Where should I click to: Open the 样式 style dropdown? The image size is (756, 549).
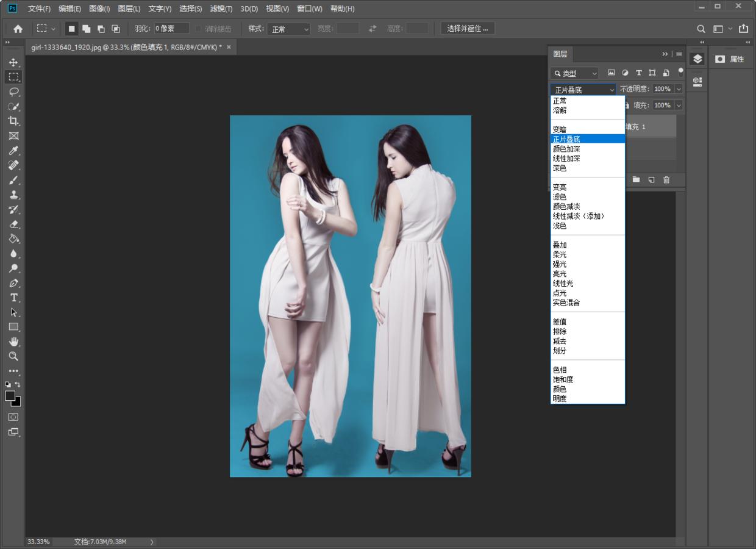coord(290,29)
